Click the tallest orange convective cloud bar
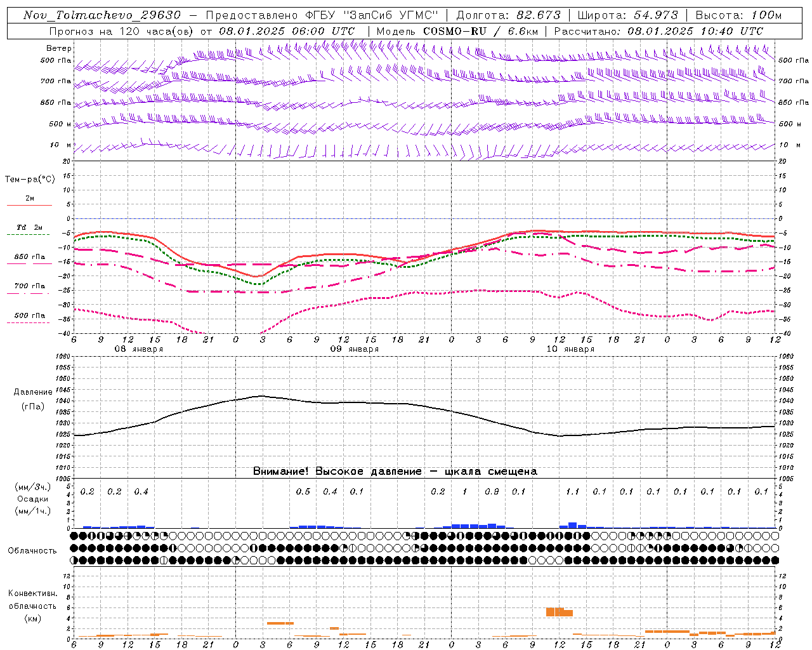Screen dimensions: 812x650 [560, 612]
